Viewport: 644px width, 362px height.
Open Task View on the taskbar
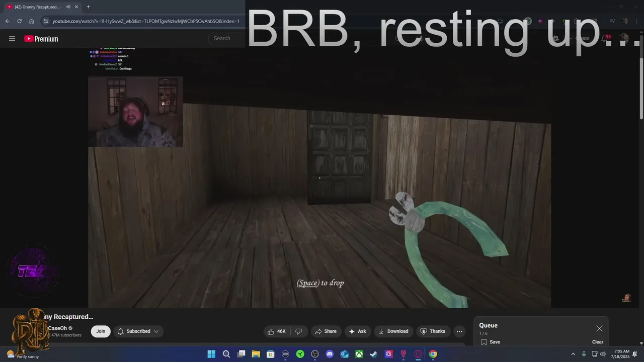pos(241,354)
